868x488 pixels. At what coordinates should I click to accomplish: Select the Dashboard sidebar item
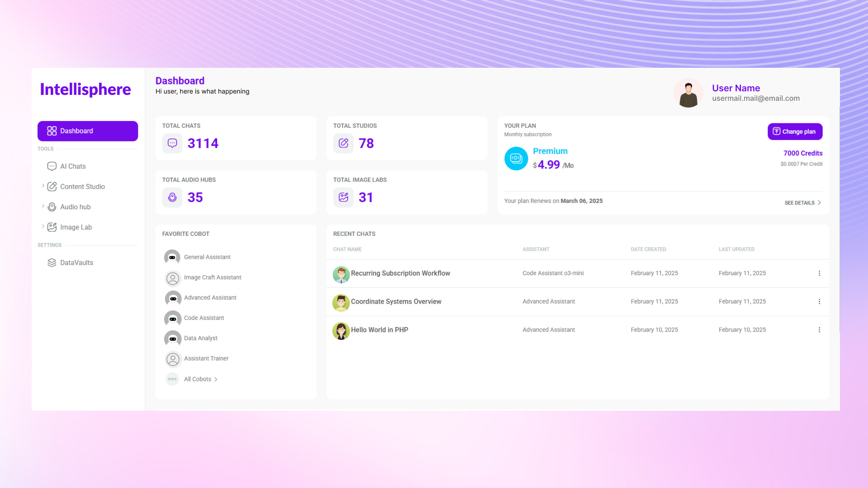[88, 131]
